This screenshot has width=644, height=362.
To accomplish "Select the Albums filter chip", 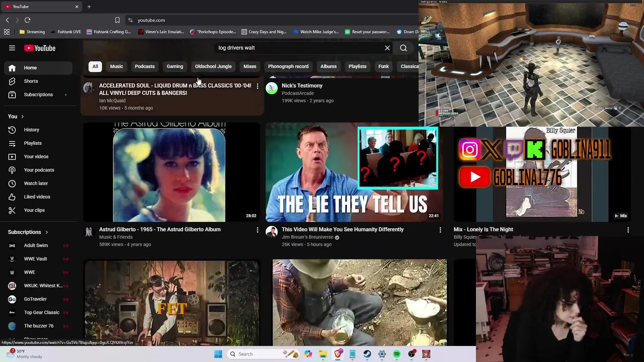I will [x=329, y=66].
